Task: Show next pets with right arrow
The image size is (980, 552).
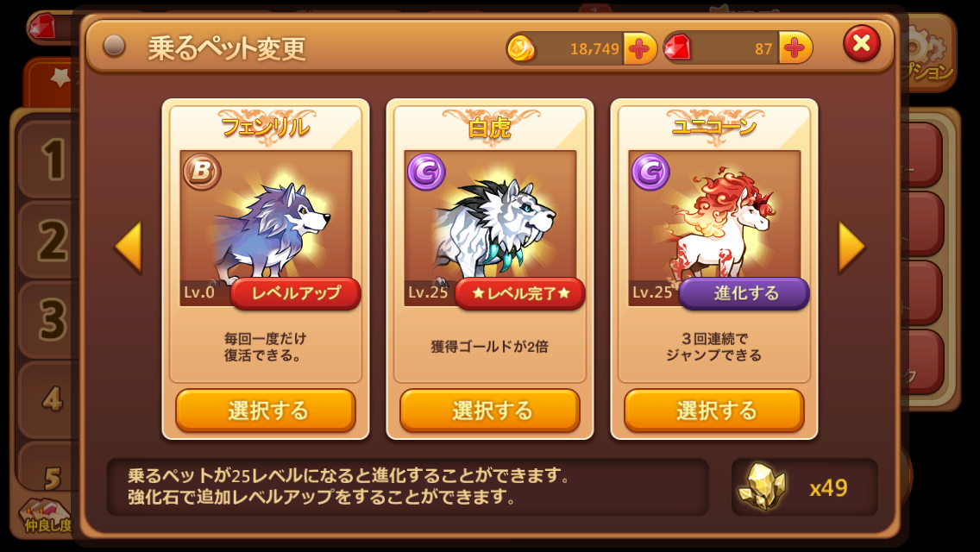Action: [x=851, y=247]
